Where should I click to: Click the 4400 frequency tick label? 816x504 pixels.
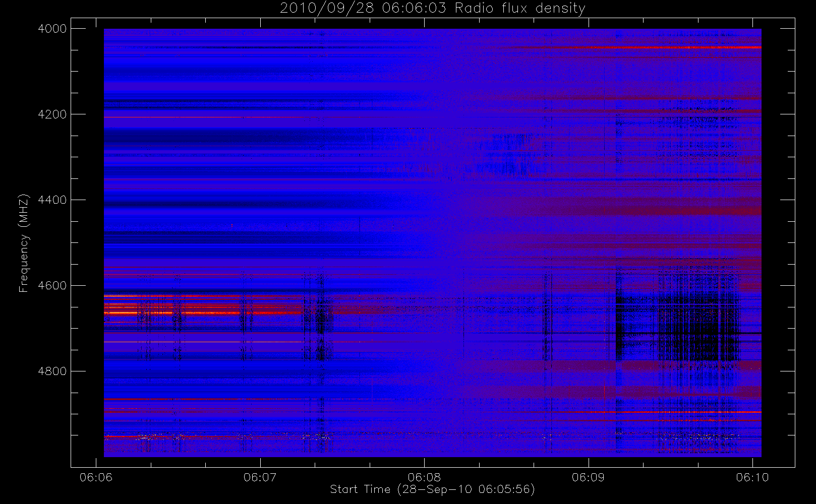52,200
